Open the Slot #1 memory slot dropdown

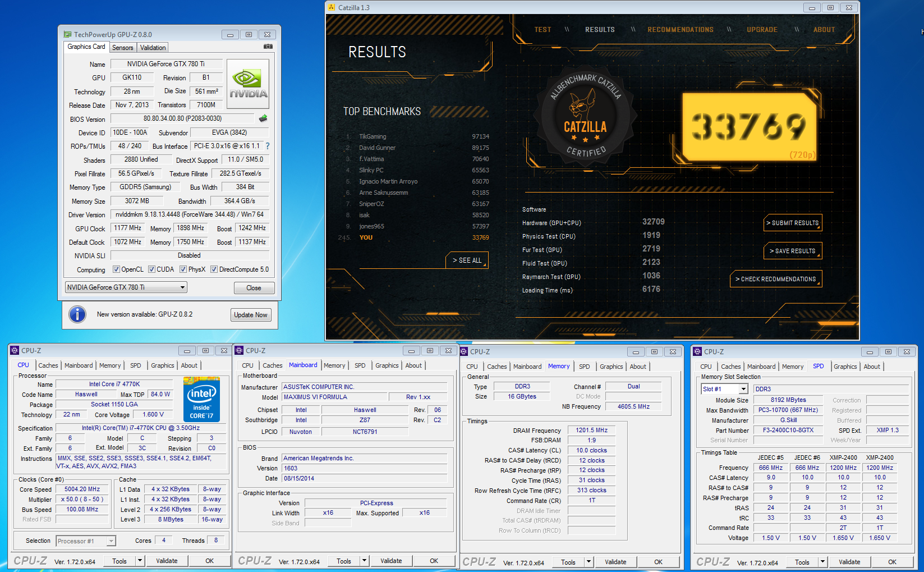point(724,389)
